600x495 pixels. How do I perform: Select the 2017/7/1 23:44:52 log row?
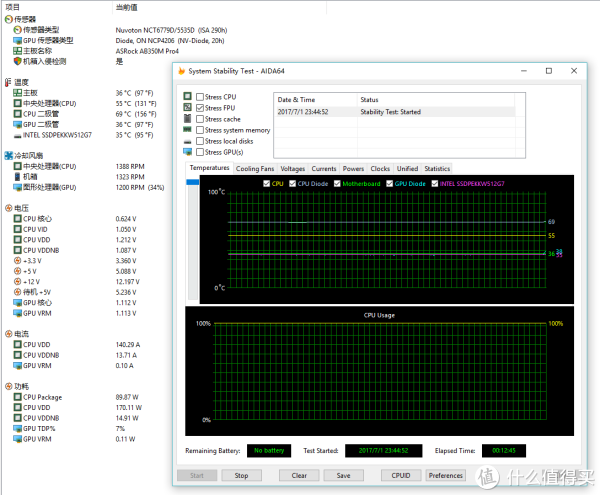click(x=396, y=112)
